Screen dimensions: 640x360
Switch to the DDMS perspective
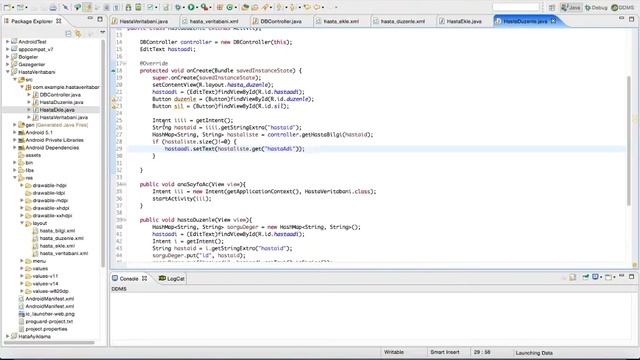pos(623,7)
